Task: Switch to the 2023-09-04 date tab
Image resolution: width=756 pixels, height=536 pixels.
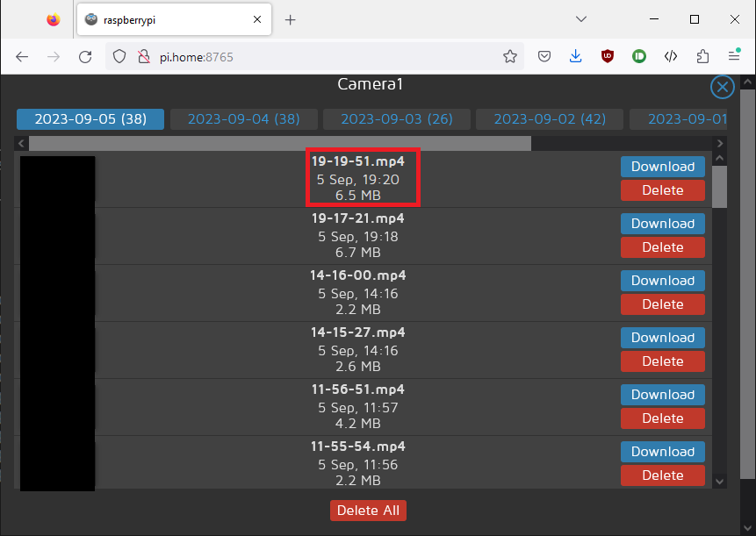Action: (x=243, y=119)
